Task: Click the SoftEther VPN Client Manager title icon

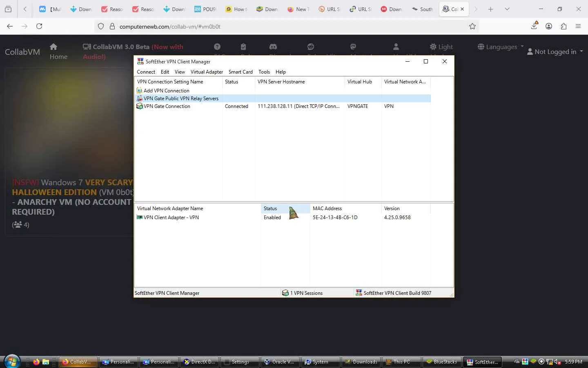Action: [x=140, y=61]
